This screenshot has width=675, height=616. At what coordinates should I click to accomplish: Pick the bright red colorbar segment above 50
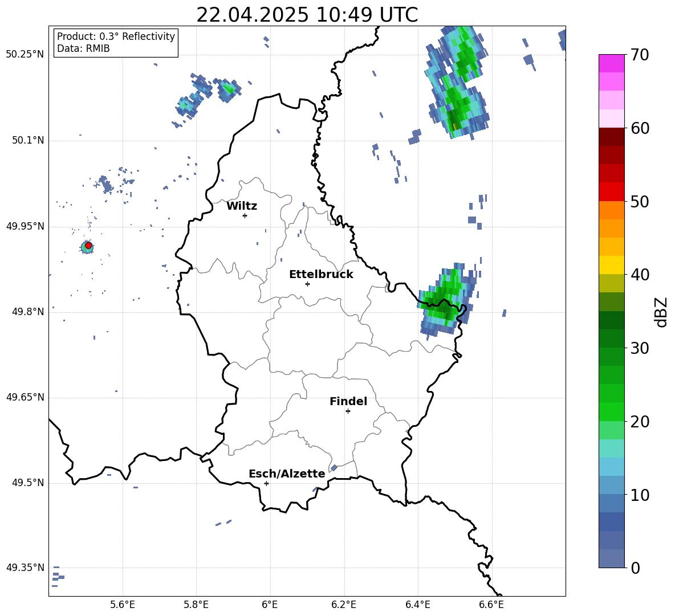(611, 192)
